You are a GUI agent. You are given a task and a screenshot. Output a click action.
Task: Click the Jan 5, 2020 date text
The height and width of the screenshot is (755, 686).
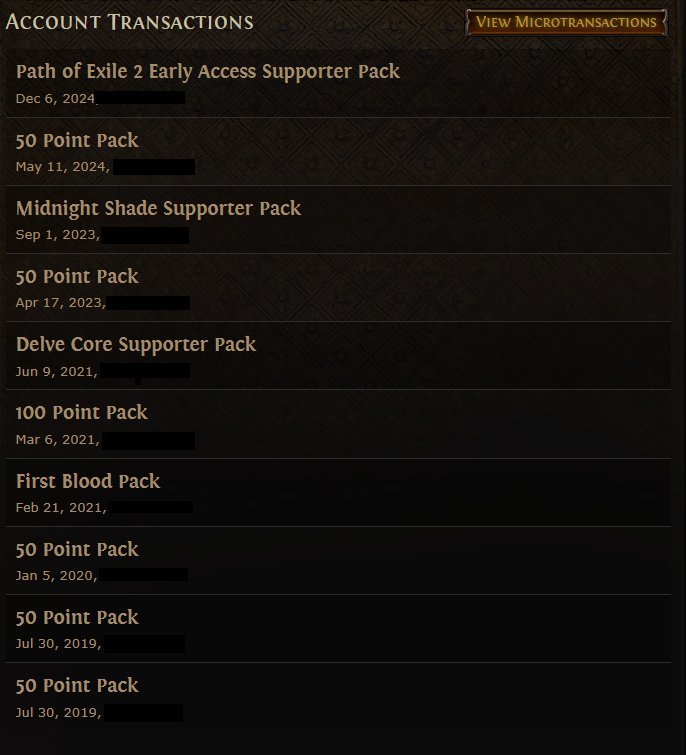57,576
